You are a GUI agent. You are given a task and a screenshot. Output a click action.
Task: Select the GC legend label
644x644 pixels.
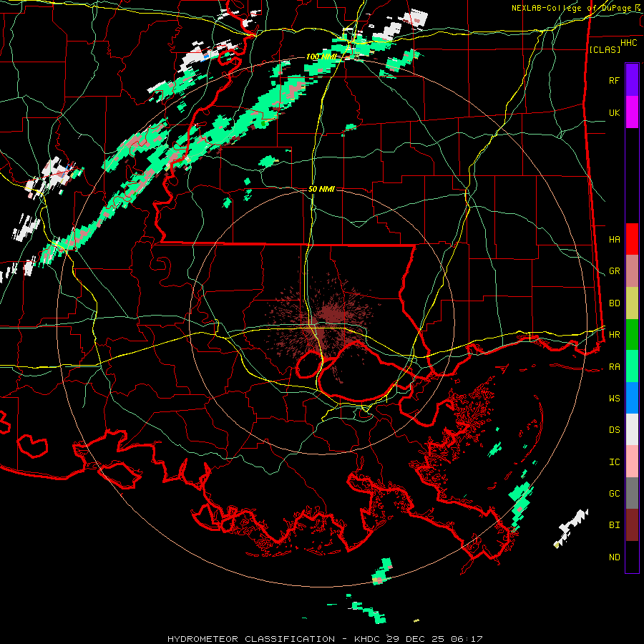(x=614, y=494)
